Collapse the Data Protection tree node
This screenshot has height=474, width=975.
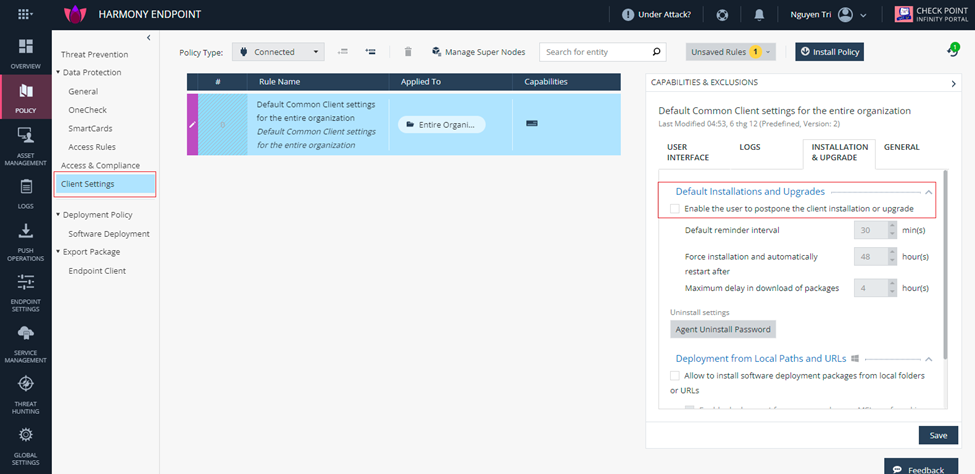(x=57, y=72)
